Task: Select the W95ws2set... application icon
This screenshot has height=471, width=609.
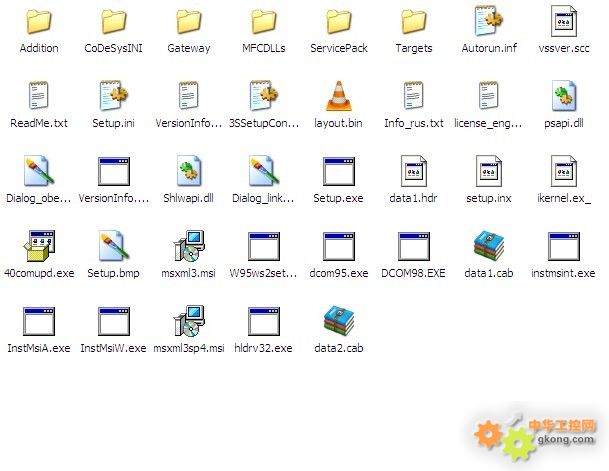Action: point(264,246)
